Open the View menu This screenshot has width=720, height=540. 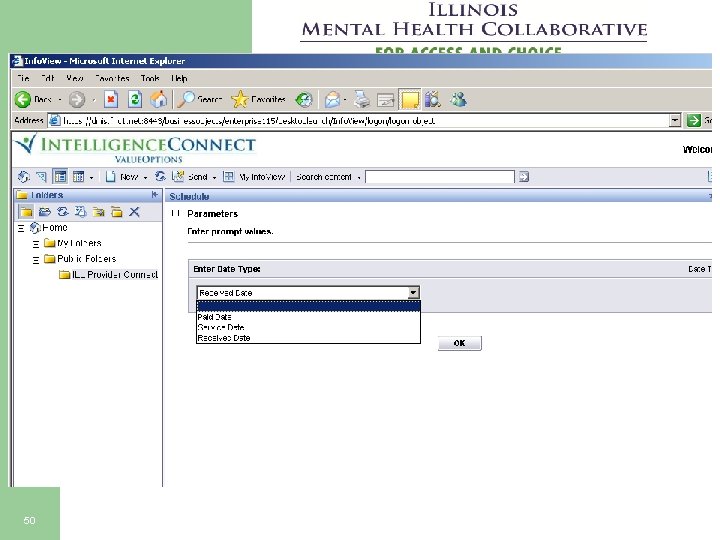[75, 78]
